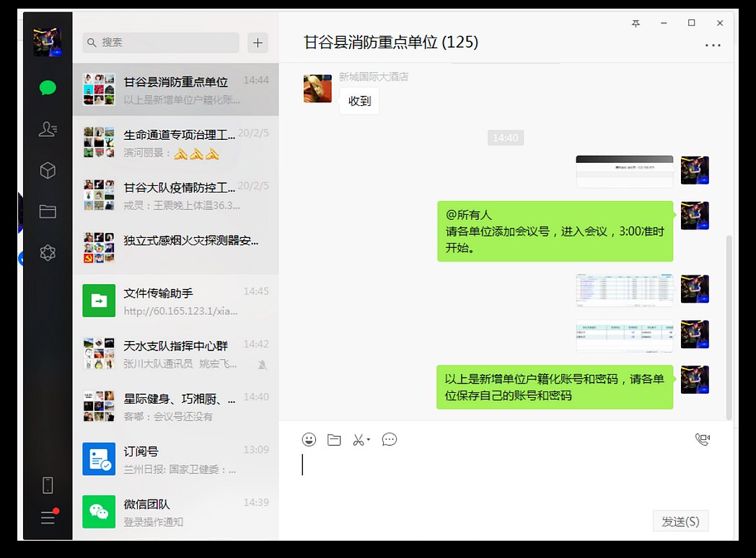Click the mobile phone icon in sidebar

coord(48,485)
